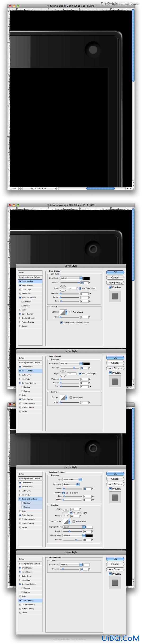Open the contour thumbnail in the Inner Shadow dialog
Screen dimensions: 142x644
[x=63, y=397]
